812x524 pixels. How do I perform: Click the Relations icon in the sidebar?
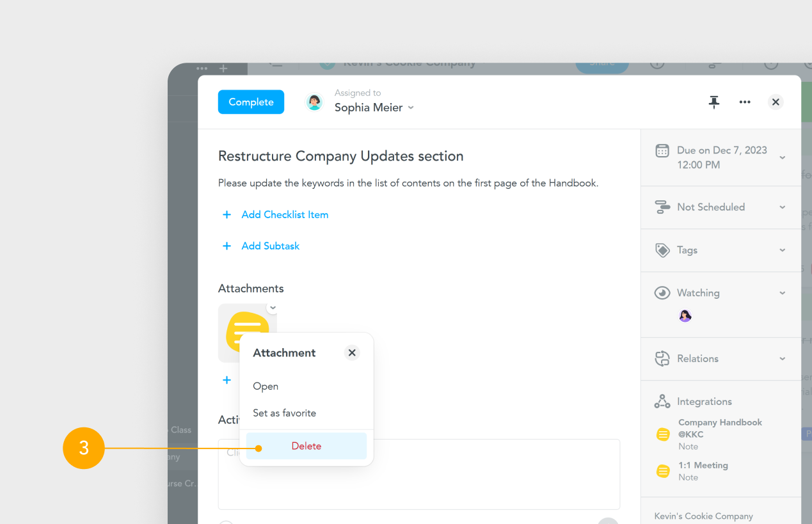tap(662, 358)
